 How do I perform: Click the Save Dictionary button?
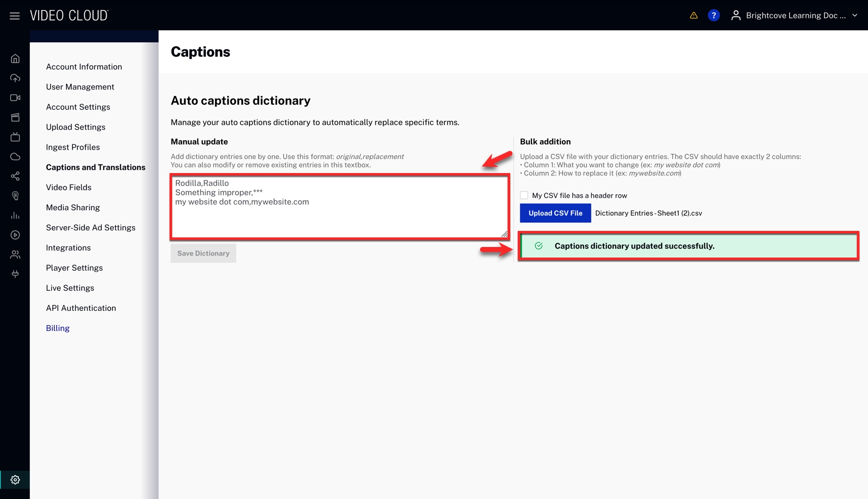[203, 254]
